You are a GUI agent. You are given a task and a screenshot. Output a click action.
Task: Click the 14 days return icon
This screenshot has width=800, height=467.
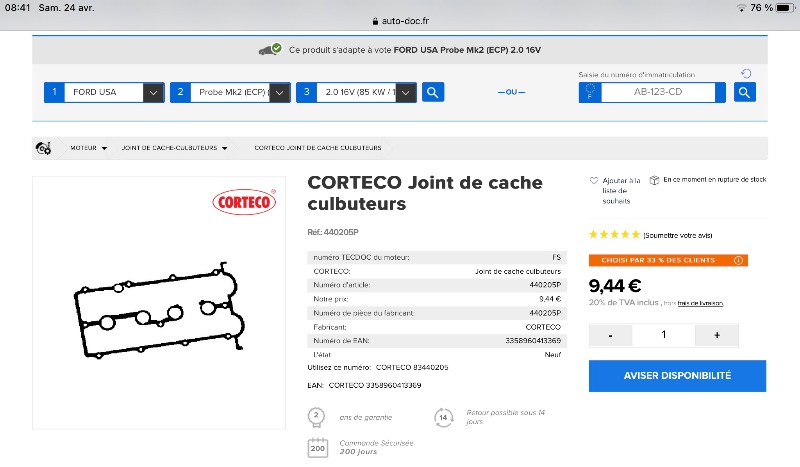click(443, 417)
